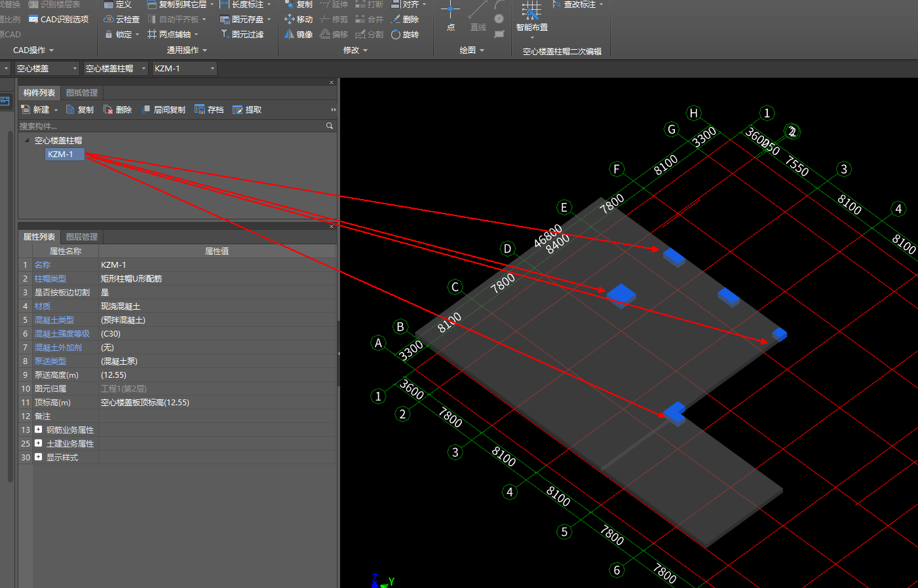Click 图元存盘 save elements icon
The image size is (918, 588).
[225, 20]
